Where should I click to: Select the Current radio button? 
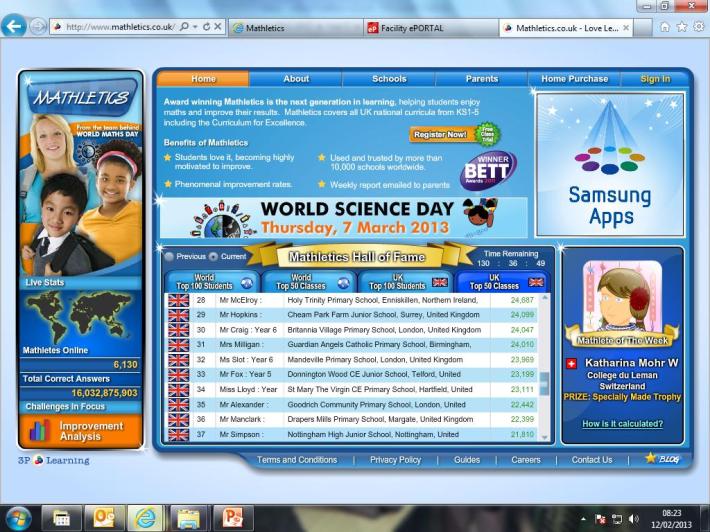[213, 256]
